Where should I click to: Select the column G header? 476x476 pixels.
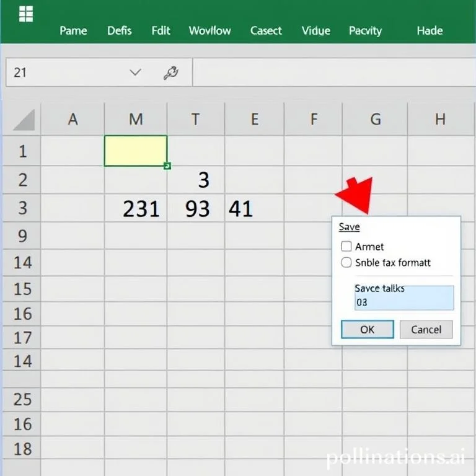[375, 119]
